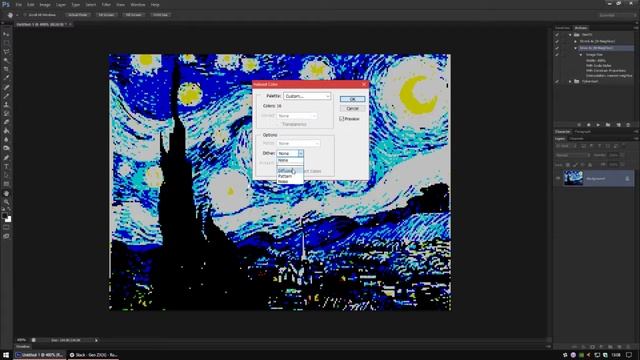
Task: Click Cancel in Indexed Color dialog
Action: click(x=353, y=109)
